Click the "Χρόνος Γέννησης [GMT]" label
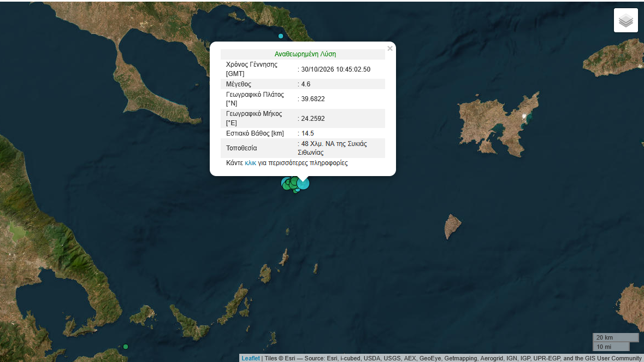Screen dimensions: 644x362 tap(251, 69)
